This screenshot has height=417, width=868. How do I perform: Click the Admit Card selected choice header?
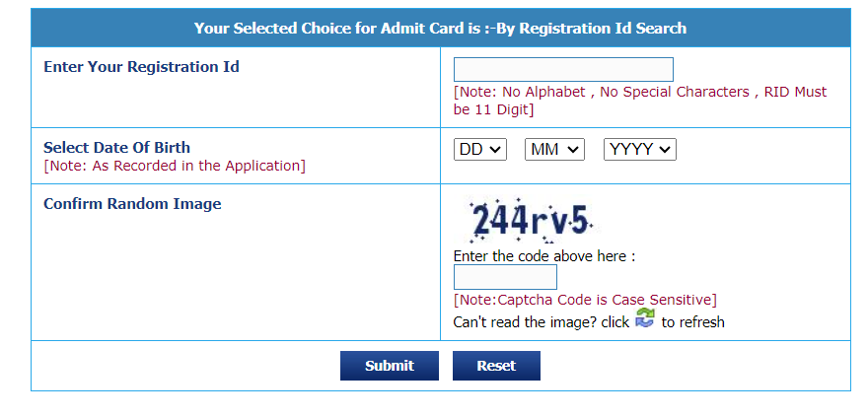(441, 29)
